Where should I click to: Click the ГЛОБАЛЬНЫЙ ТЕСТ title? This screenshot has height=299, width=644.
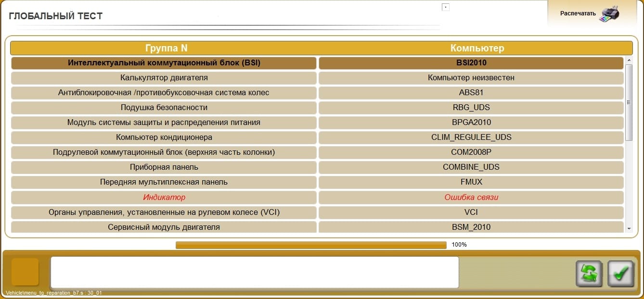[56, 16]
